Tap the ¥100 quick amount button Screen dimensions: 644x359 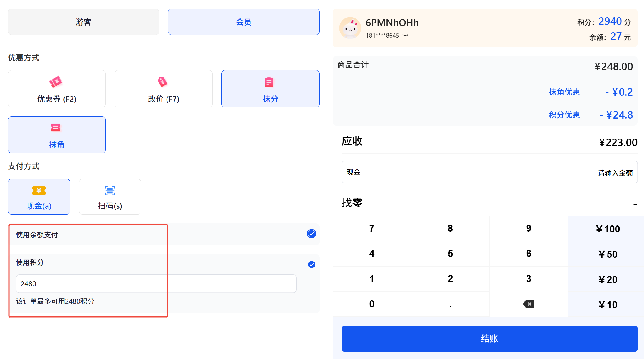coord(608,229)
